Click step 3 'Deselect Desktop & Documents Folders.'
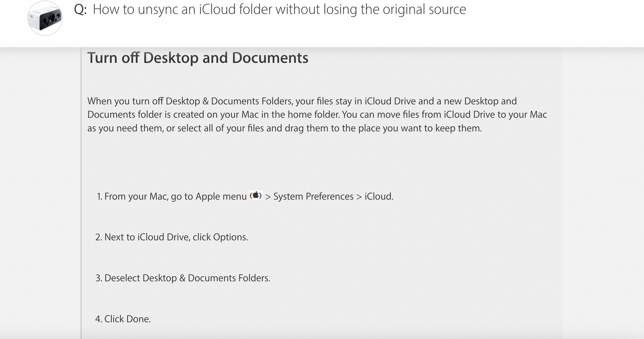The width and height of the screenshot is (644, 339). [183, 278]
